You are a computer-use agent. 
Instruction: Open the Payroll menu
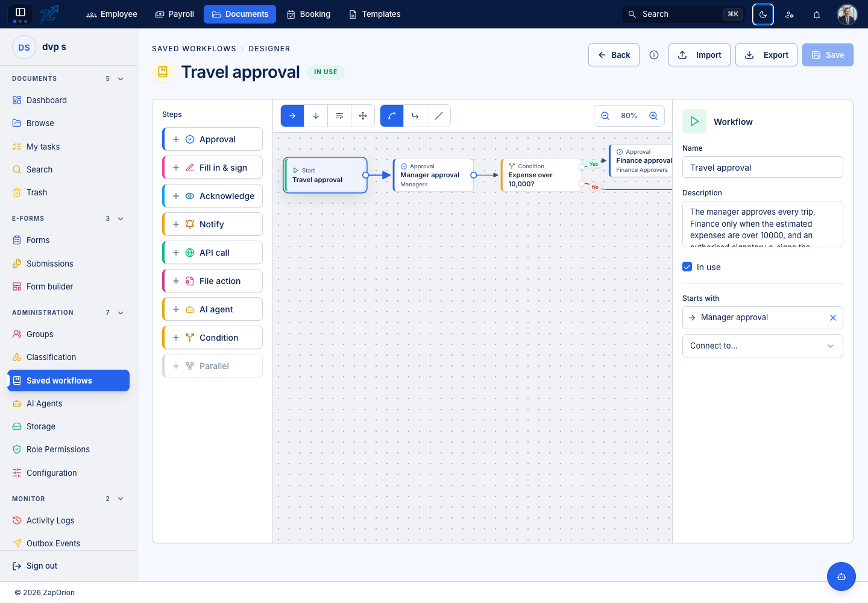(x=175, y=14)
